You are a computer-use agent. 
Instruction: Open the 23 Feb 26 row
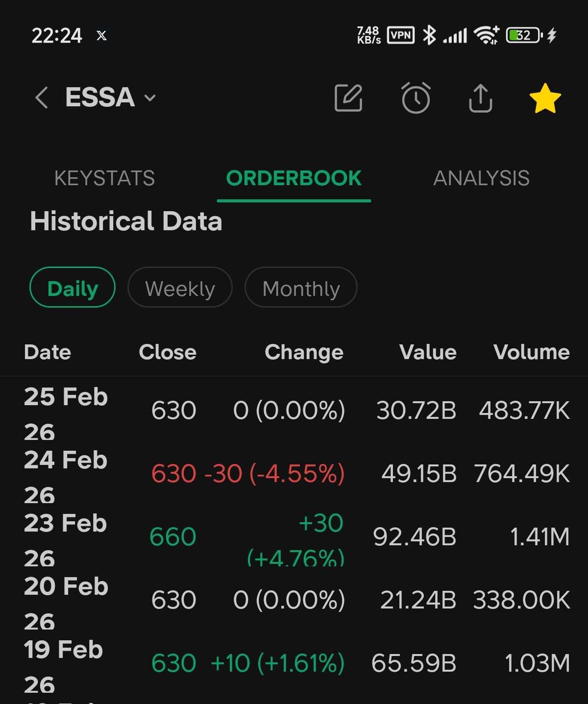[294, 537]
